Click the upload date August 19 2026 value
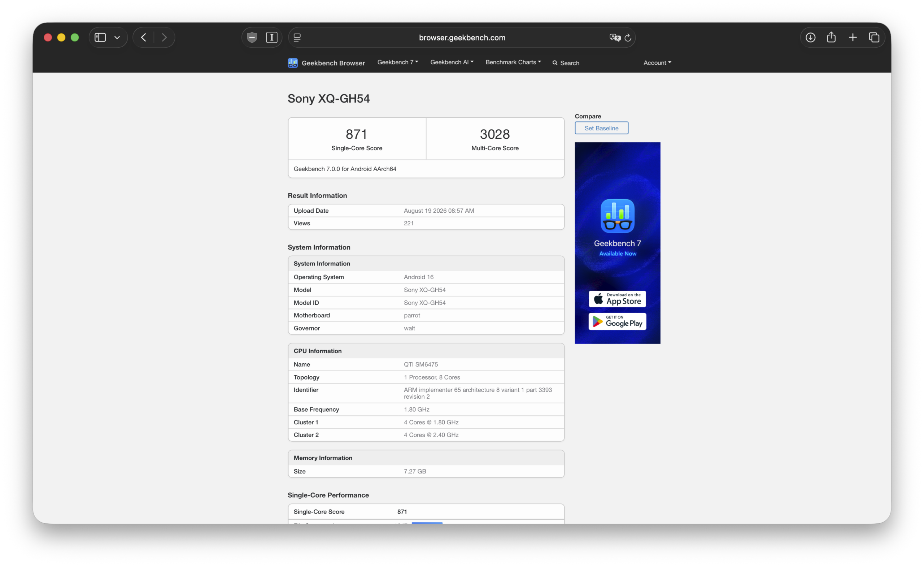This screenshot has height=567, width=924. [439, 211]
